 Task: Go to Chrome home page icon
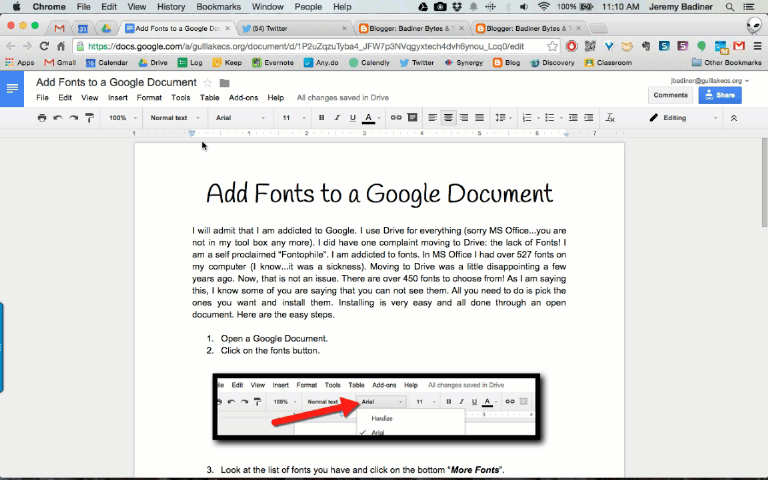click(61, 46)
